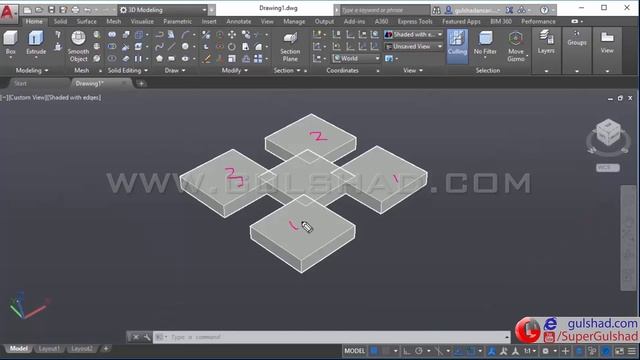The height and width of the screenshot is (360, 640).
Task: Switch to the Start file tab
Action: [20, 84]
